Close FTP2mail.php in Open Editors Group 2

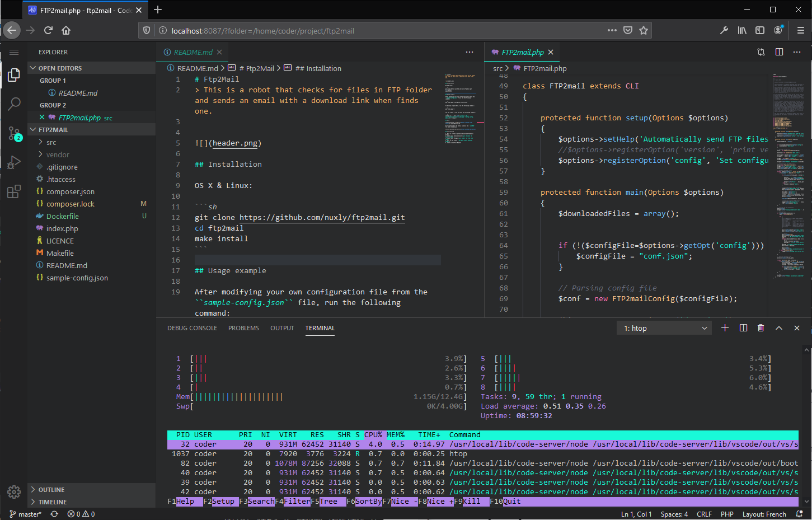[42, 118]
